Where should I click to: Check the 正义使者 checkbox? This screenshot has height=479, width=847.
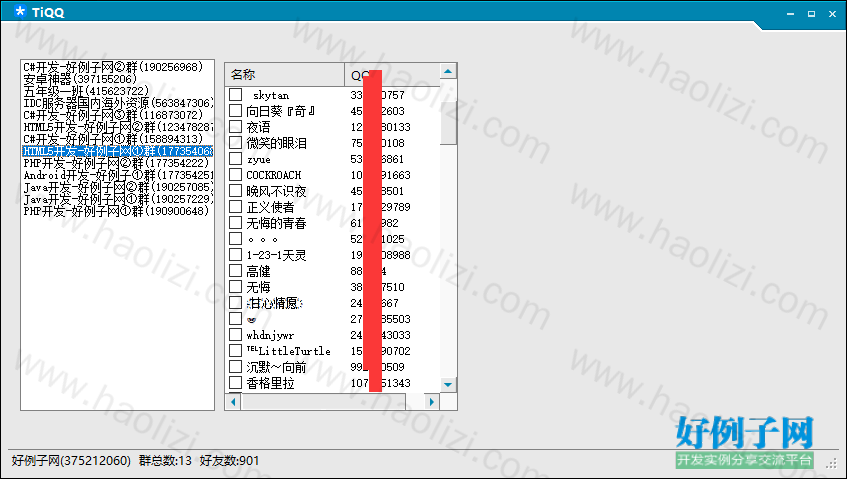(x=235, y=207)
